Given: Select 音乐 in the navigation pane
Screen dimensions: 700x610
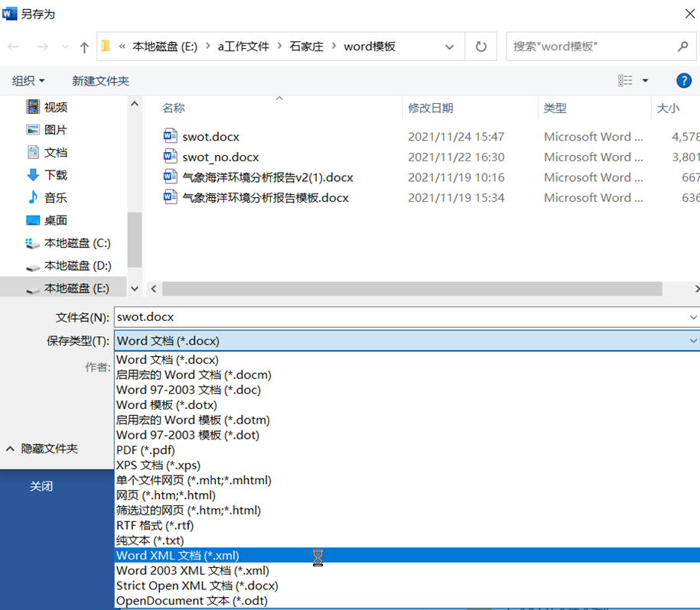Looking at the screenshot, I should [x=56, y=197].
